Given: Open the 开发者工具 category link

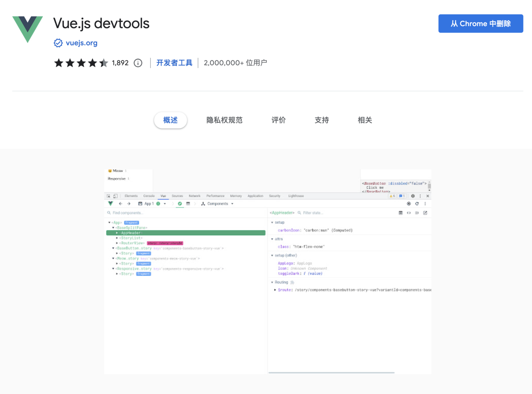Looking at the screenshot, I should [x=174, y=63].
